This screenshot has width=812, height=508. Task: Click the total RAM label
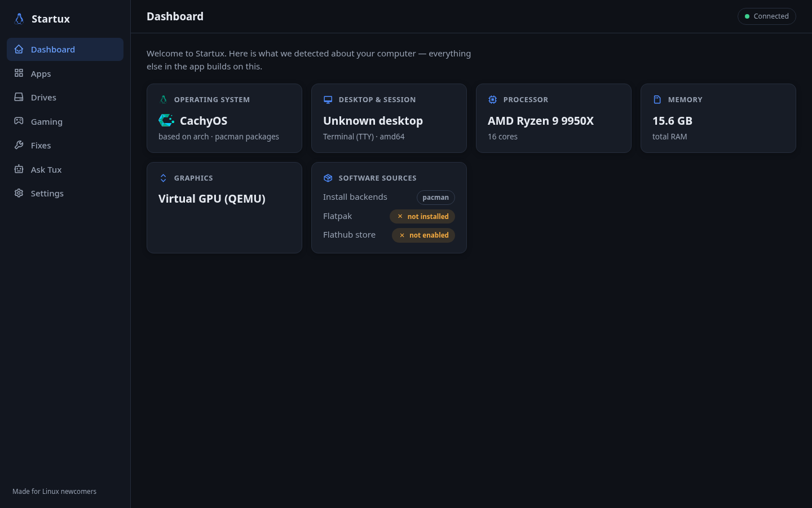coord(670,137)
